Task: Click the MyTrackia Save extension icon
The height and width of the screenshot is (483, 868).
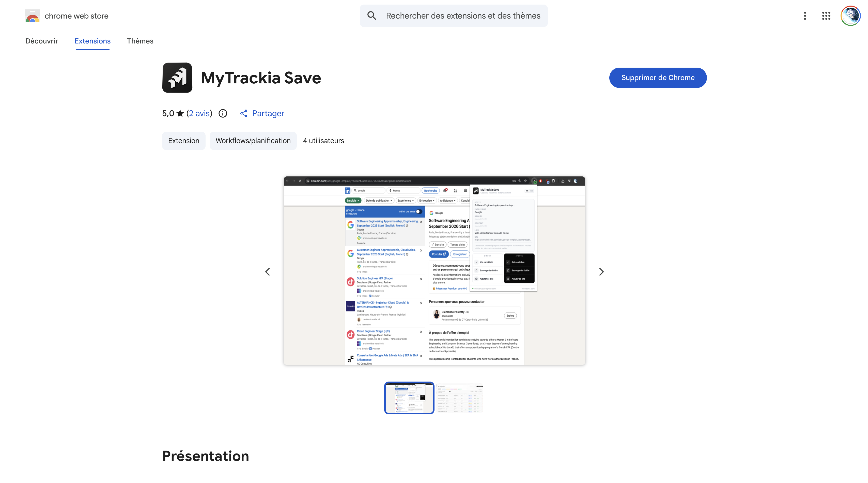Action: point(177,78)
